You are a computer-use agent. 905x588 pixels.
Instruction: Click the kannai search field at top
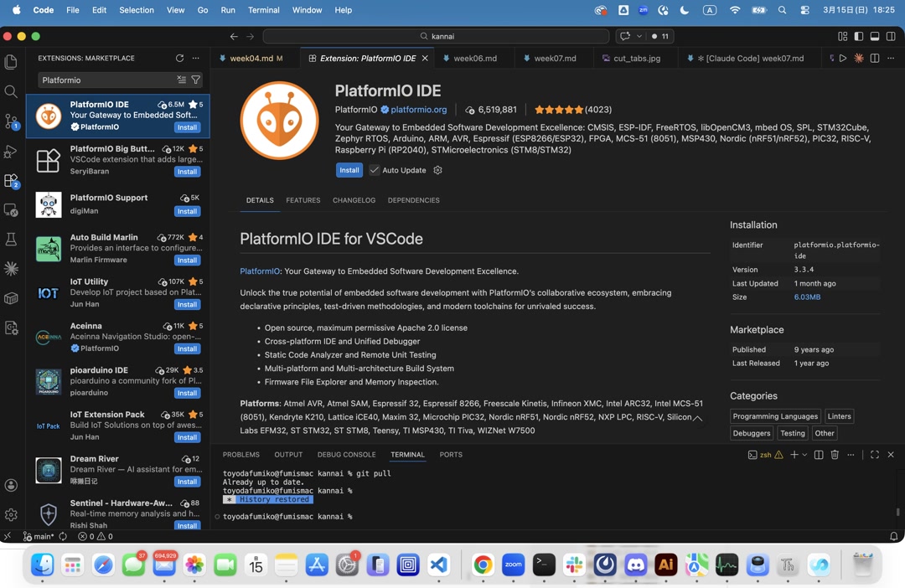pyautogui.click(x=436, y=36)
